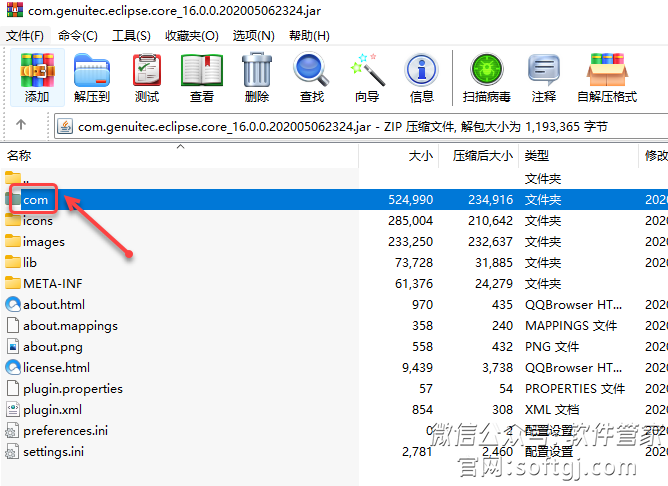Click the settings.ini gear file icon
The width and height of the screenshot is (668, 486).
coord(12,451)
